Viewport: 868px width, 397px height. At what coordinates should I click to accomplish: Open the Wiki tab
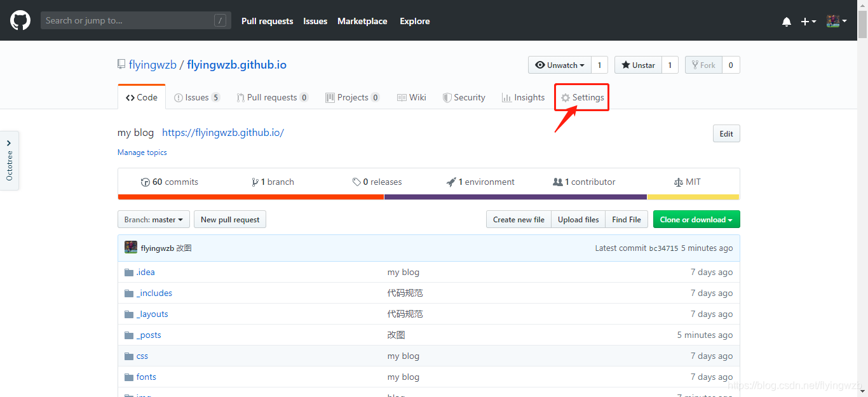[x=412, y=97]
